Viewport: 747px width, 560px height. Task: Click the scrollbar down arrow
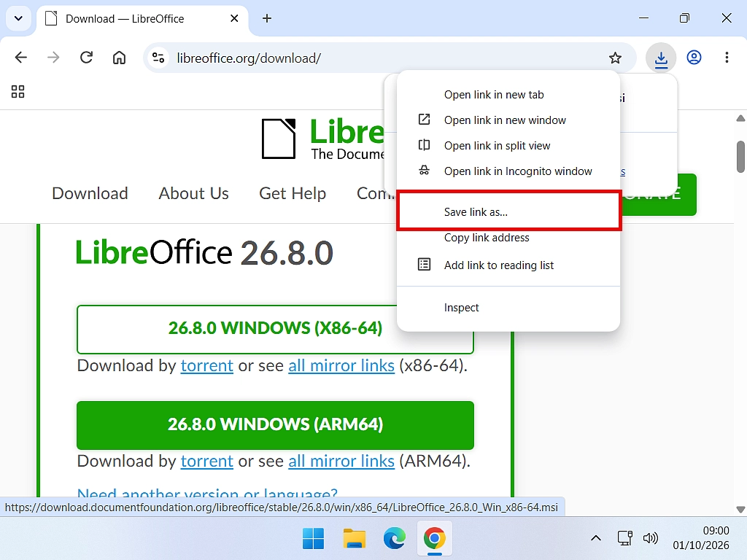740,509
